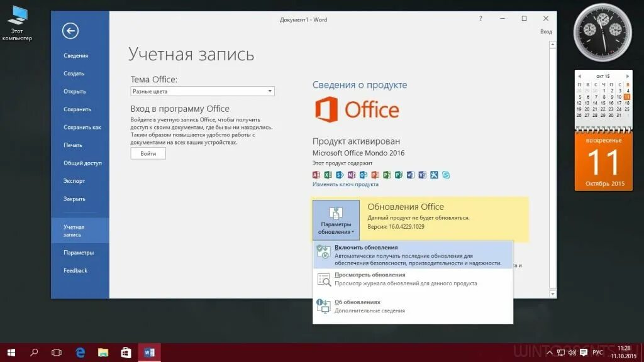Click the taskbar clock showing 11:28

pyautogui.click(x=623, y=352)
